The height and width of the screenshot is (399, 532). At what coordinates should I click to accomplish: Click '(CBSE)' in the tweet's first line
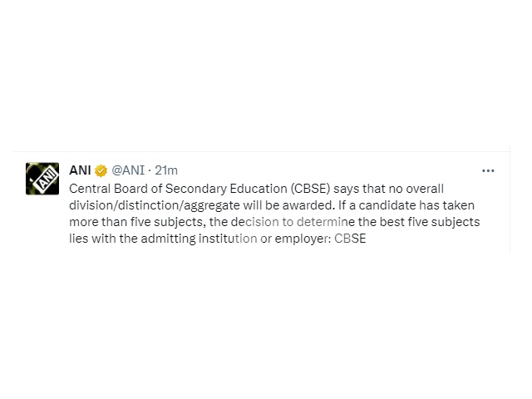point(310,189)
